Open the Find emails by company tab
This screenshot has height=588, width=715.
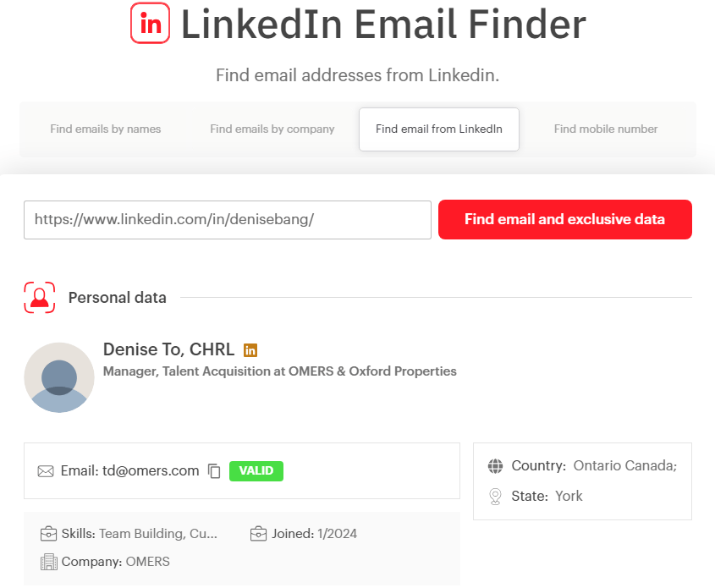pos(272,129)
